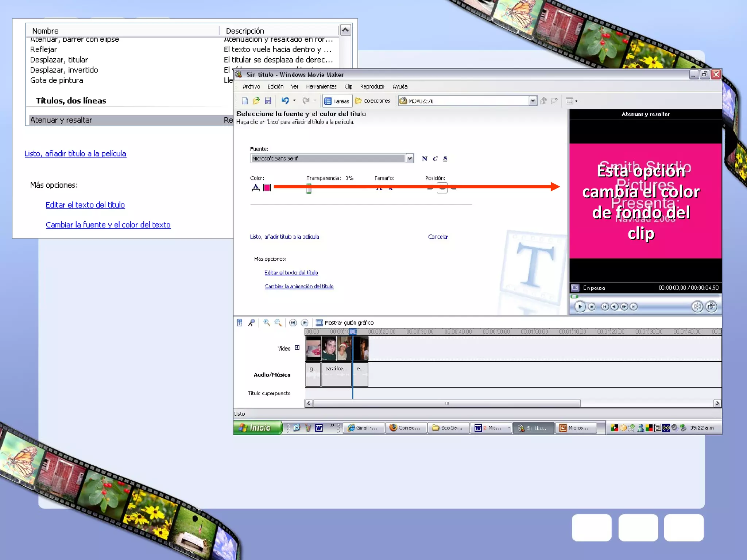
Task: Toggle underline 'S' font style
Action: (445, 159)
